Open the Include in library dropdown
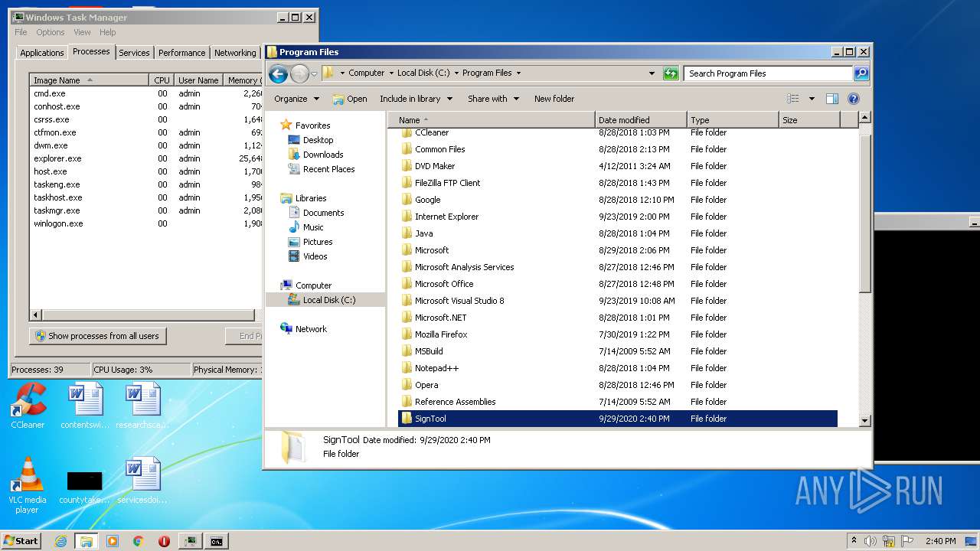This screenshot has height=551, width=980. coord(416,99)
